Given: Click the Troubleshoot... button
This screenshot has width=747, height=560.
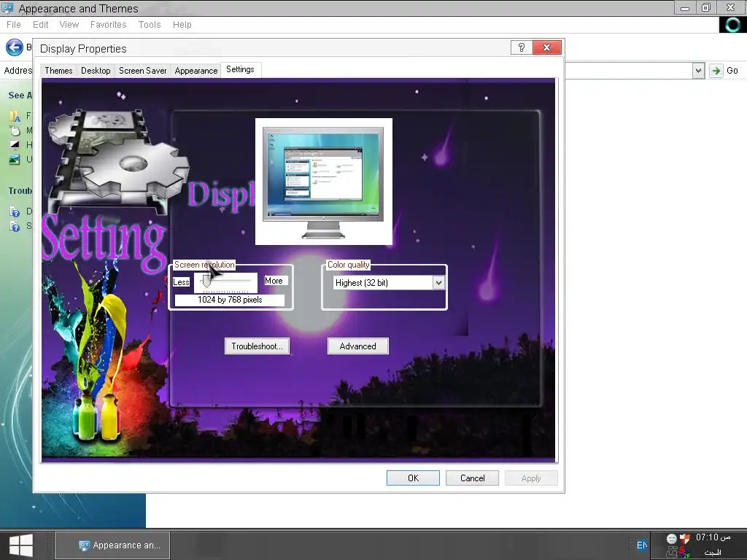Looking at the screenshot, I should [258, 346].
